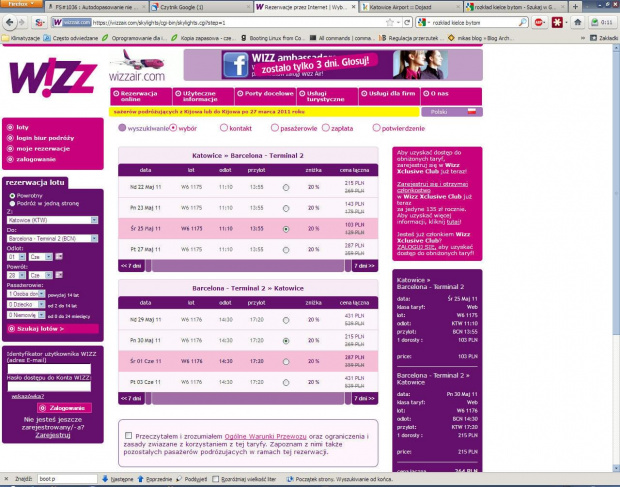Toggle highlight all with Podświetl
Viewport: 620px width, 487px height.
click(x=192, y=479)
